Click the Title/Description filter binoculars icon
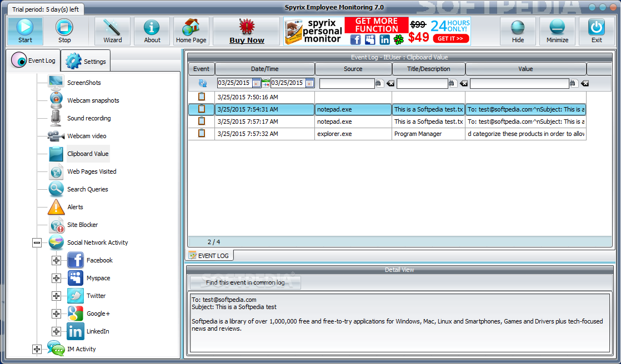The image size is (621, 364). click(452, 83)
